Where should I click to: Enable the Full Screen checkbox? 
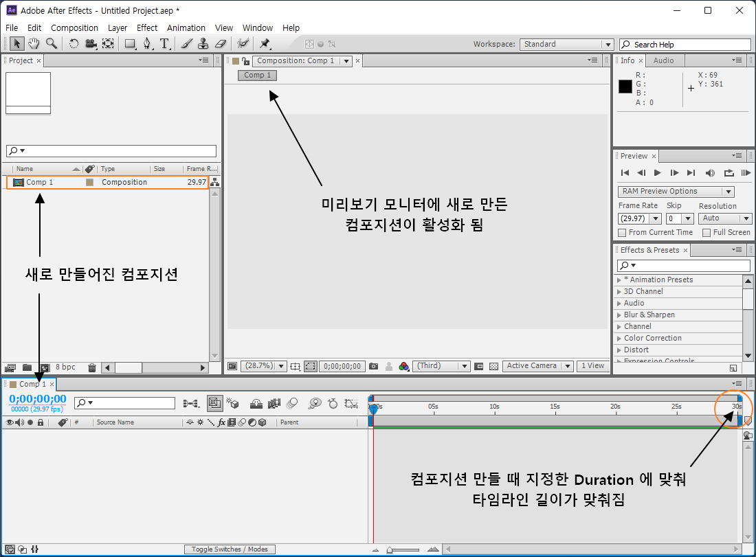[707, 233]
